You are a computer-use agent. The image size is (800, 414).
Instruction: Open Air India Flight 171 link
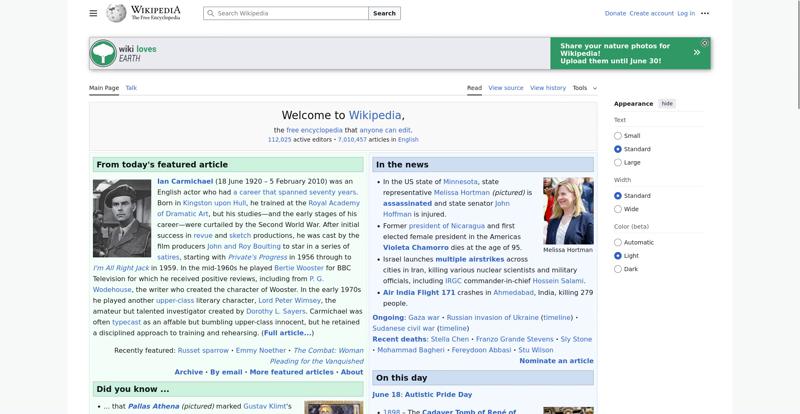[x=419, y=293]
